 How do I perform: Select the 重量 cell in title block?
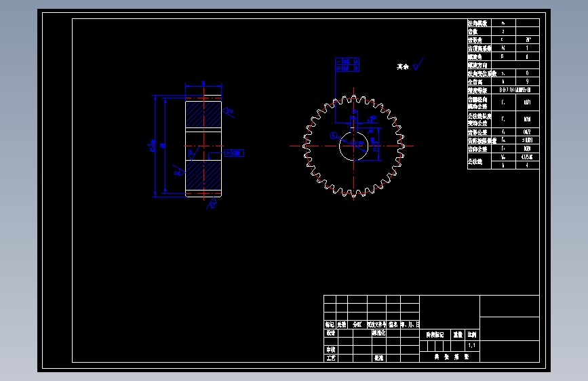point(458,335)
